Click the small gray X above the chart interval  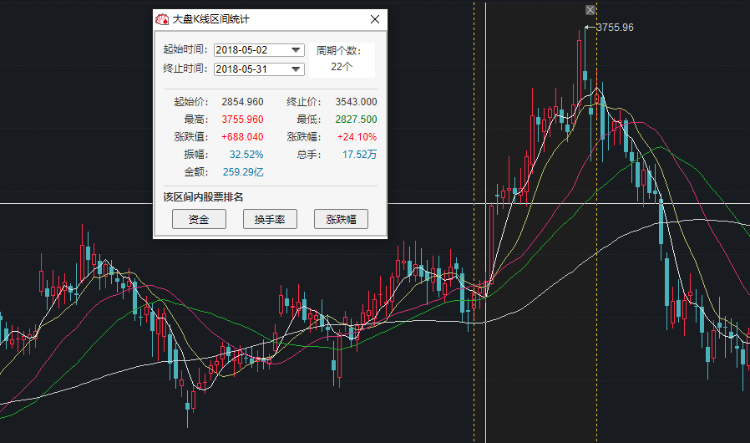point(590,10)
